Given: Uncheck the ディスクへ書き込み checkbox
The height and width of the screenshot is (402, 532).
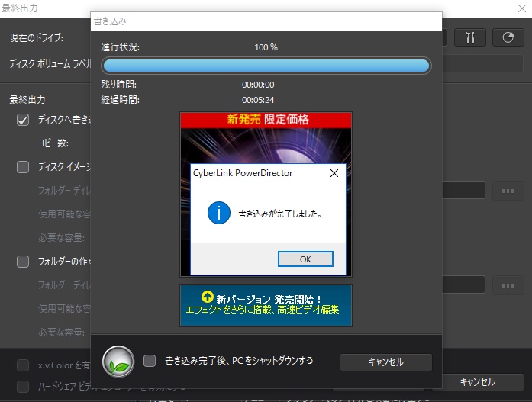Looking at the screenshot, I should (23, 120).
